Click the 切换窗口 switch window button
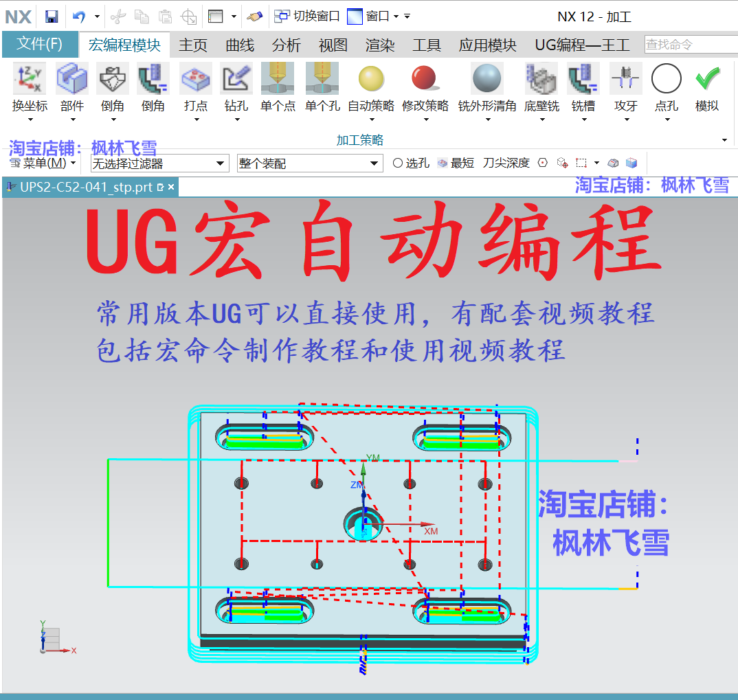 pyautogui.click(x=307, y=16)
